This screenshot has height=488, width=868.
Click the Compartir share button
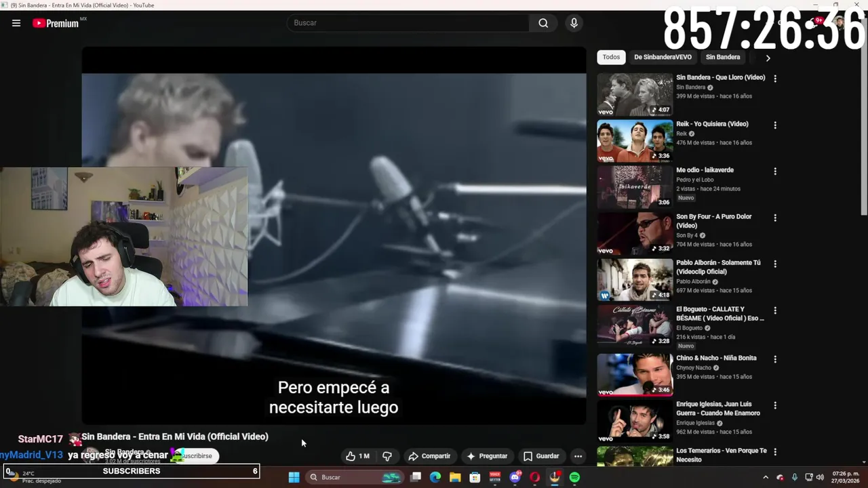[429, 456]
